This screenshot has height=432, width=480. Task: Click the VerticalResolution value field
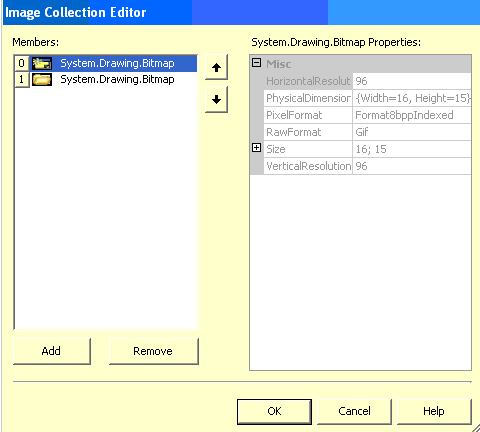[x=412, y=166]
